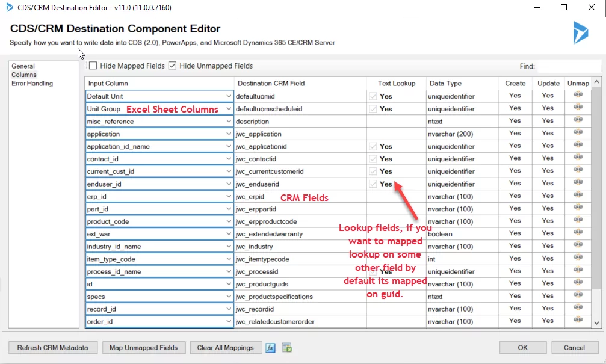Dismiss dialog with Cancel button
Image resolution: width=606 pixels, height=364 pixels.
(574, 348)
